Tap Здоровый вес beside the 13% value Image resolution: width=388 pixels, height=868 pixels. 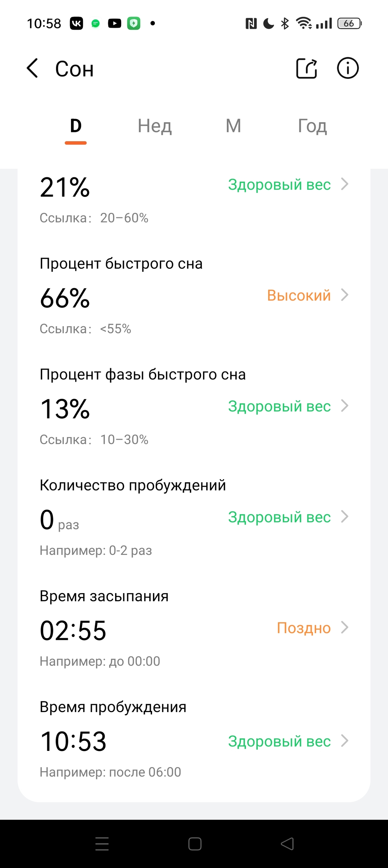tap(279, 406)
